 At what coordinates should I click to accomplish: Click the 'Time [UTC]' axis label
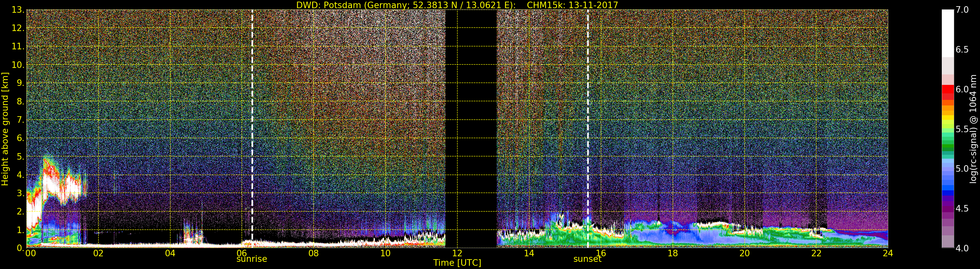[457, 263]
